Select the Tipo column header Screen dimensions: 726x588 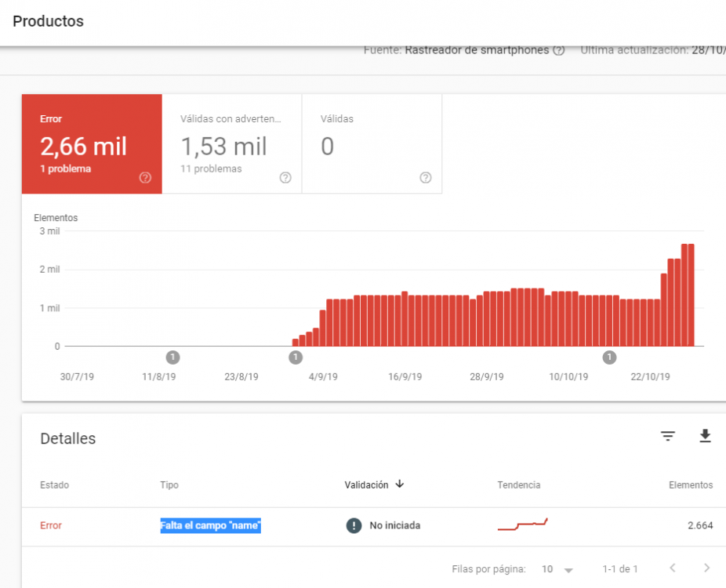point(169,485)
